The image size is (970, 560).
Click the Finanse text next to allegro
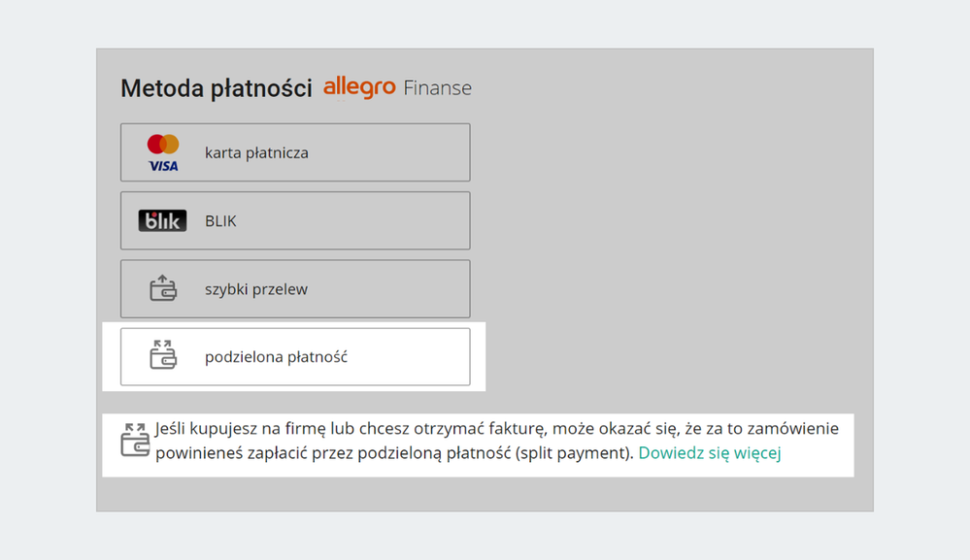point(437,88)
